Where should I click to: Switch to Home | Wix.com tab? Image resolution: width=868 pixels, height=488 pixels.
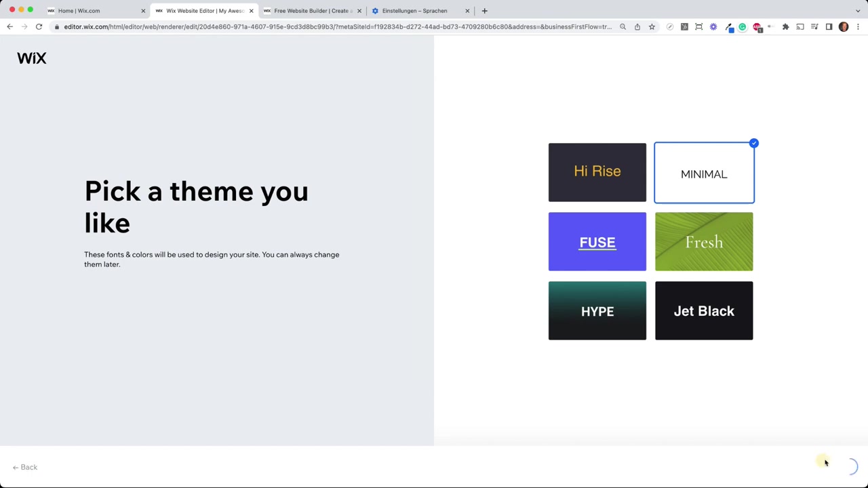[95, 11]
